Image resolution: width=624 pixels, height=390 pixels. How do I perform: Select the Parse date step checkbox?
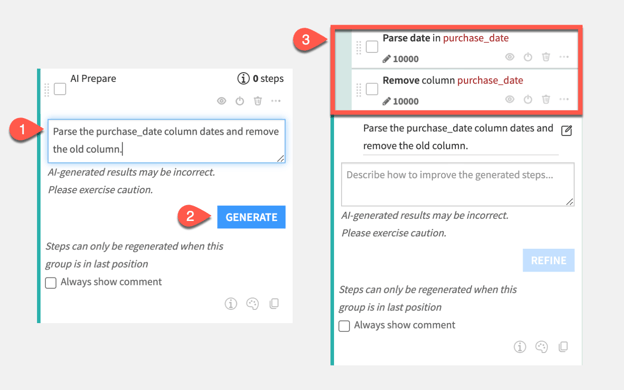(x=372, y=47)
